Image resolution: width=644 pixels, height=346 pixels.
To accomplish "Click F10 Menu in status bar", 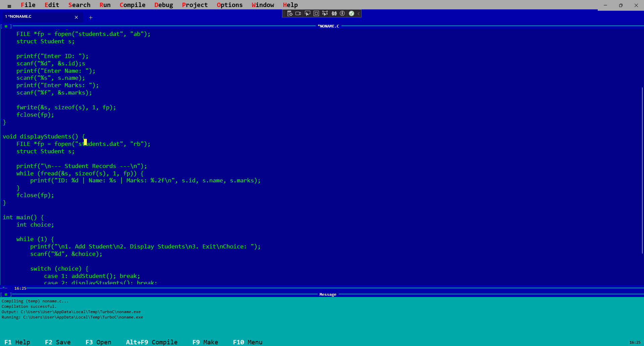I will point(248,342).
